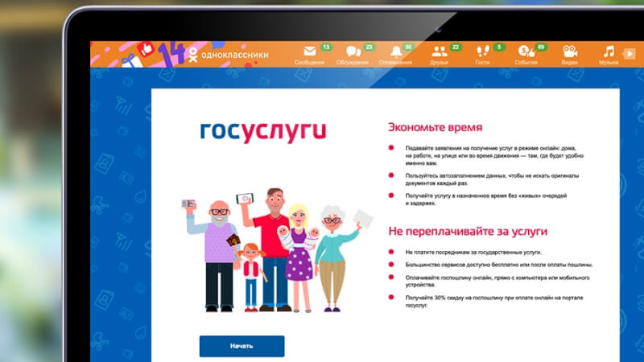Click the "Не платите посредникам" bullet text
The height and width of the screenshot is (362, 644).
coord(473,252)
